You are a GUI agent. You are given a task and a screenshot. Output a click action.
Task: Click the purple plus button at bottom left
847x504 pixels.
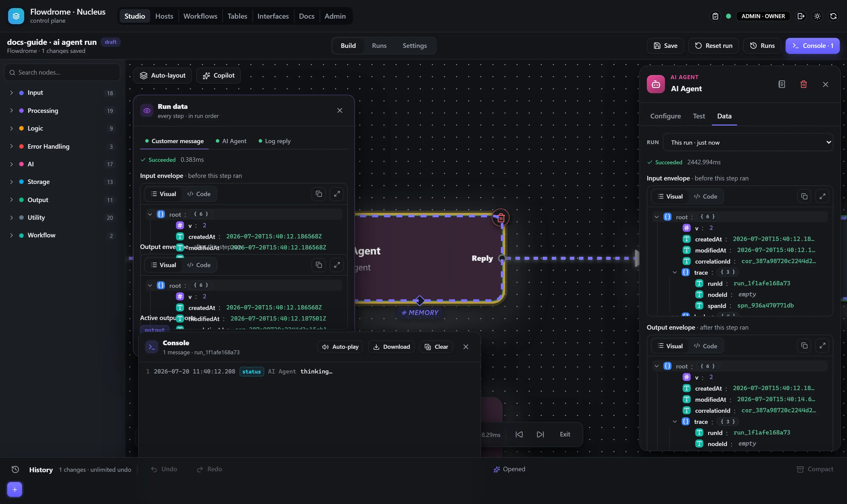pyautogui.click(x=15, y=489)
